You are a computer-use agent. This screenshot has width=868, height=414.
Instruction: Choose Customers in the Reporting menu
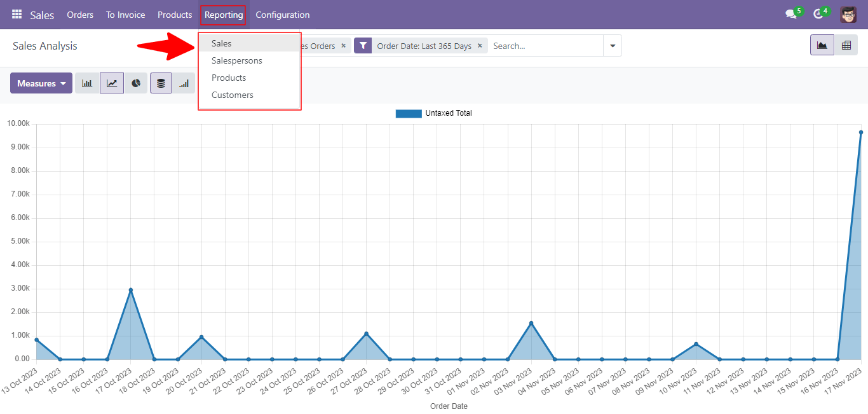pyautogui.click(x=233, y=95)
